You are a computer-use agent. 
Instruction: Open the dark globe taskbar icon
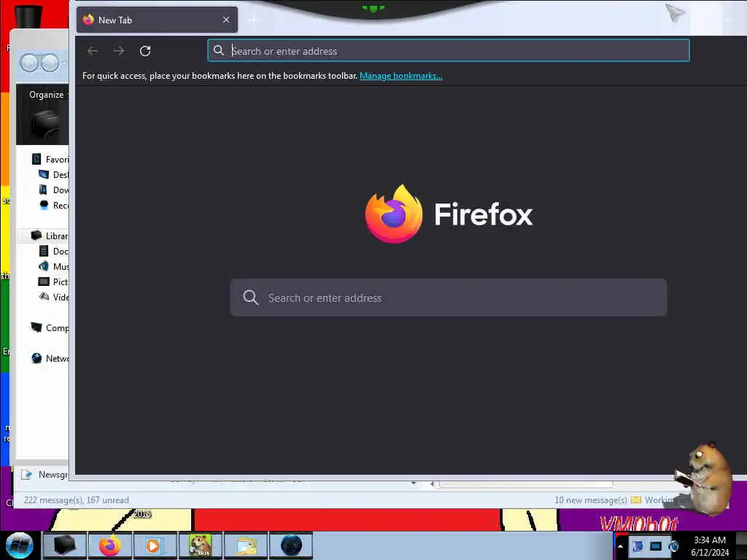[291, 545]
